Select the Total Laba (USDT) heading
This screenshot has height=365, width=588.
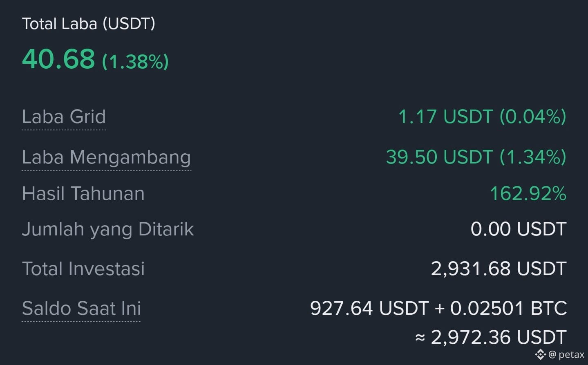pyautogui.click(x=89, y=24)
